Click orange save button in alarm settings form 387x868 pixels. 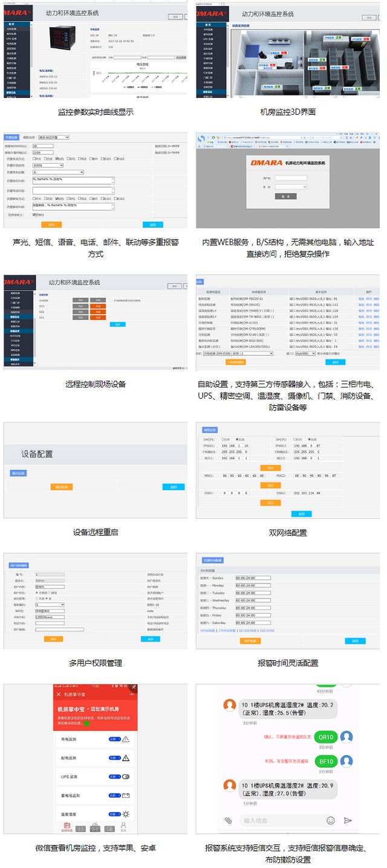(x=51, y=225)
